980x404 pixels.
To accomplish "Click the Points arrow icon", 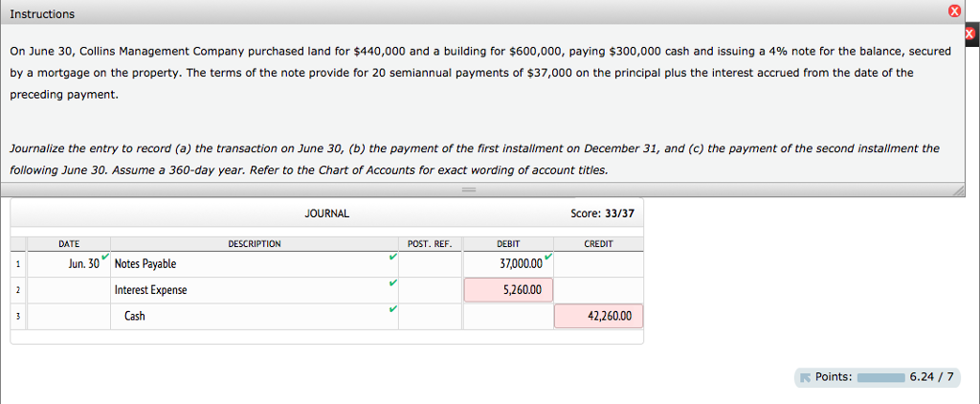I will tap(806, 377).
